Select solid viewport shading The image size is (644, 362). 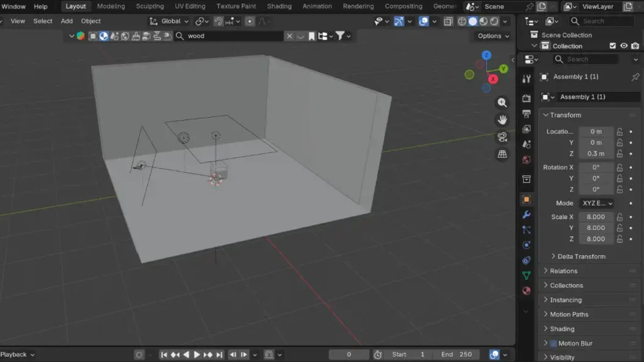(473, 21)
